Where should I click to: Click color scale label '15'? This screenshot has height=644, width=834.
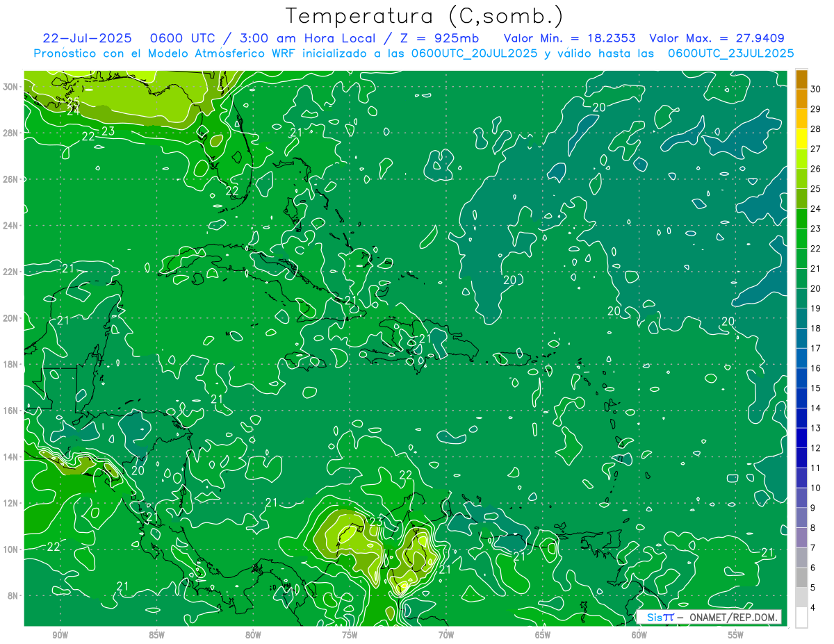point(816,388)
